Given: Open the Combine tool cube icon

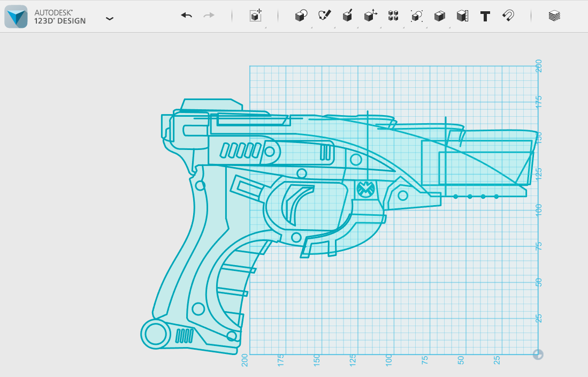Looking at the screenshot, I should point(439,16).
